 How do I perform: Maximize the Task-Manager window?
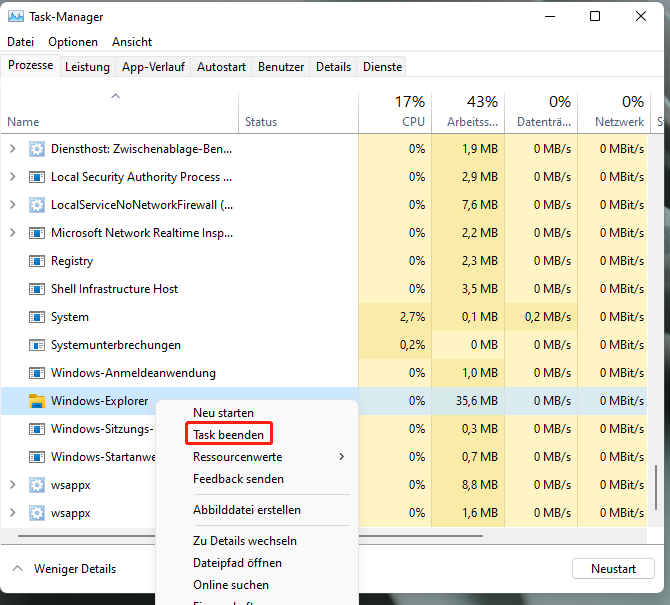click(595, 16)
